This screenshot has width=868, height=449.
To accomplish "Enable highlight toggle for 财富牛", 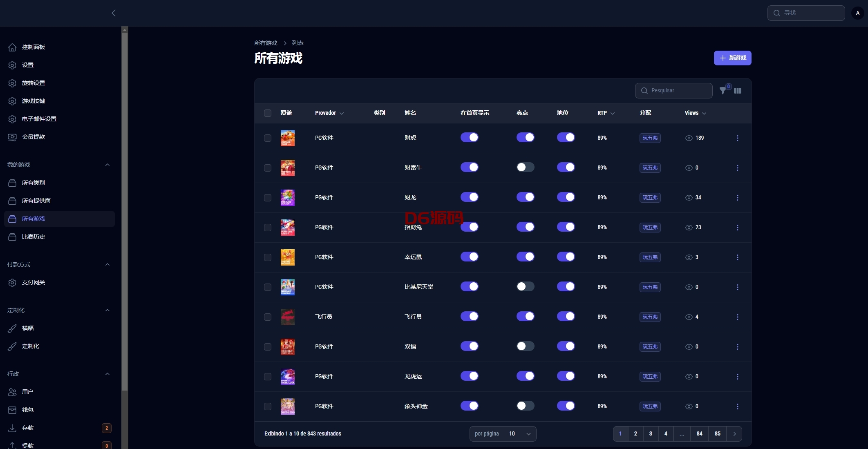I will tap(525, 167).
